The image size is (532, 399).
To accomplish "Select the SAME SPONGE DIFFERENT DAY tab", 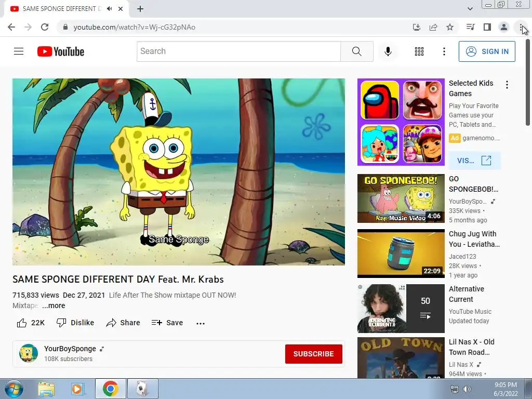I will [62, 9].
